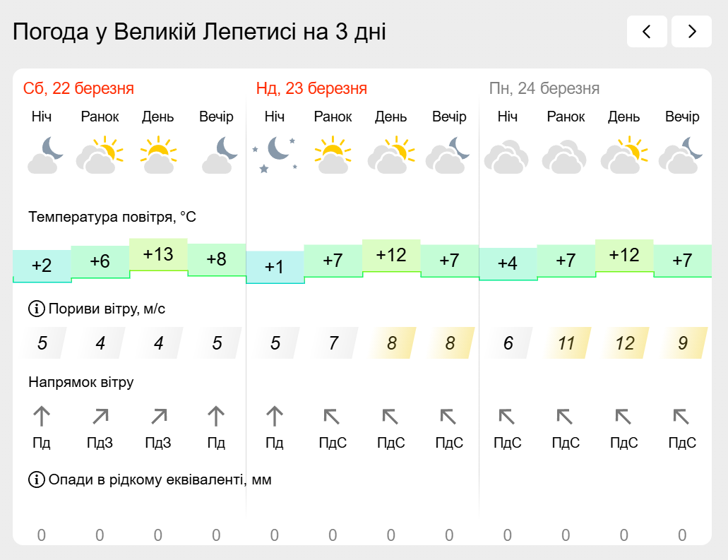Click Saturday day +13 temperature bar

[158, 254]
